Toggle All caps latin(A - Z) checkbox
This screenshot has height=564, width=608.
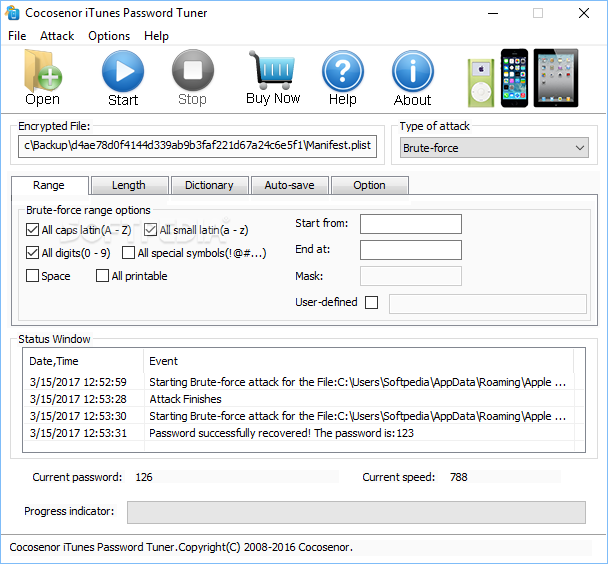(32, 230)
